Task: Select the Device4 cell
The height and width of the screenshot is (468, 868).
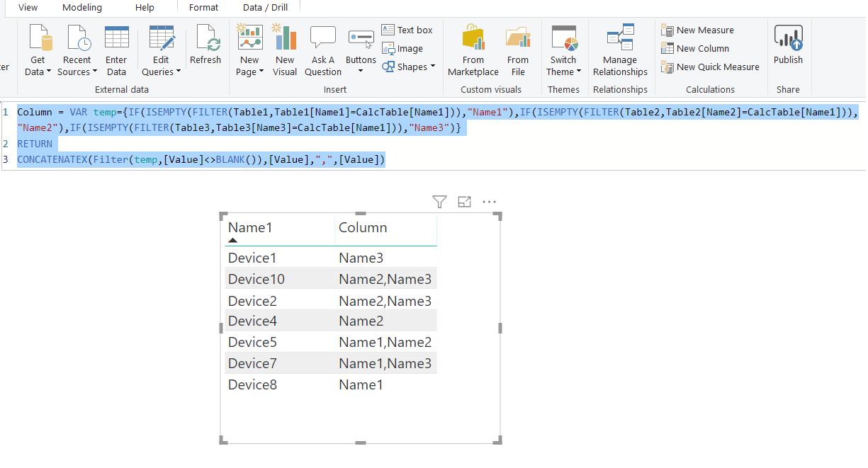Action: [252, 321]
